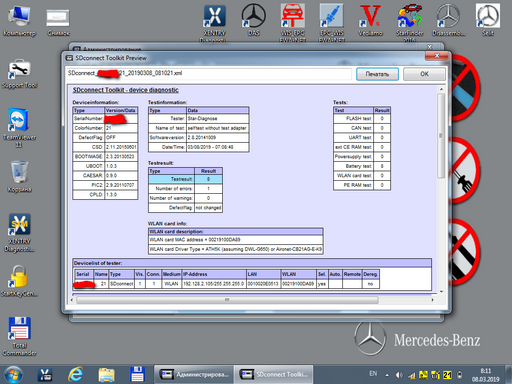The width and height of the screenshot is (512, 384).
Task: Open the Windows Start menu
Action: click(13, 375)
